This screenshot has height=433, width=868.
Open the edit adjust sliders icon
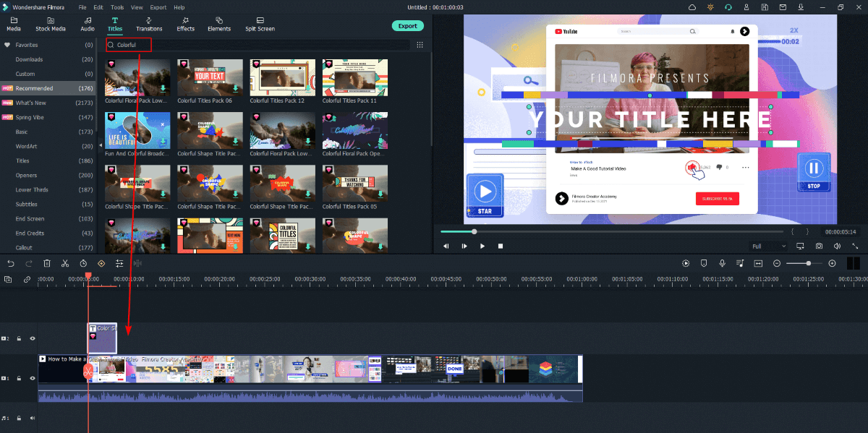119,264
